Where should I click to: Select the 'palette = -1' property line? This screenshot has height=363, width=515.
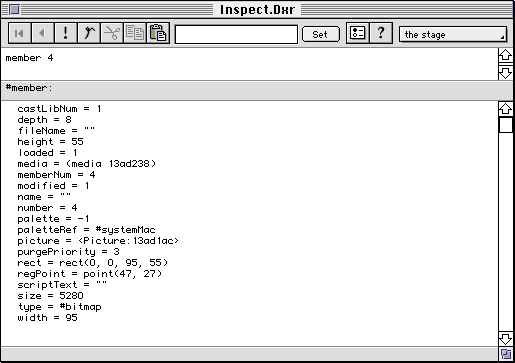53,219
